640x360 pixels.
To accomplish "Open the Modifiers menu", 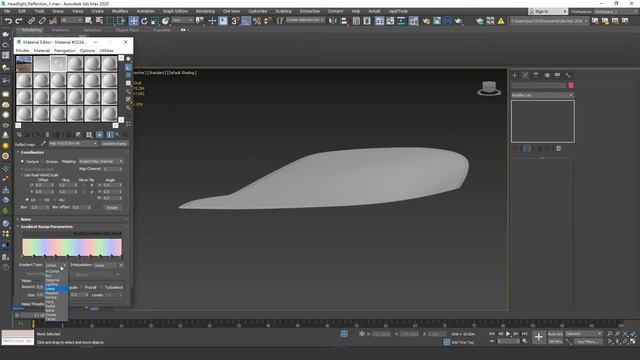I will 120,11.
